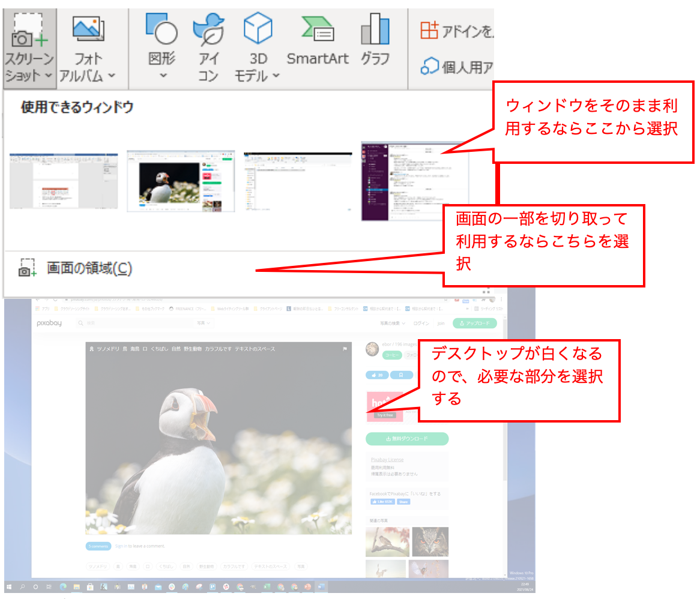Click the ebor author avatar
Viewport: 700px width, 599px height.
click(x=372, y=349)
